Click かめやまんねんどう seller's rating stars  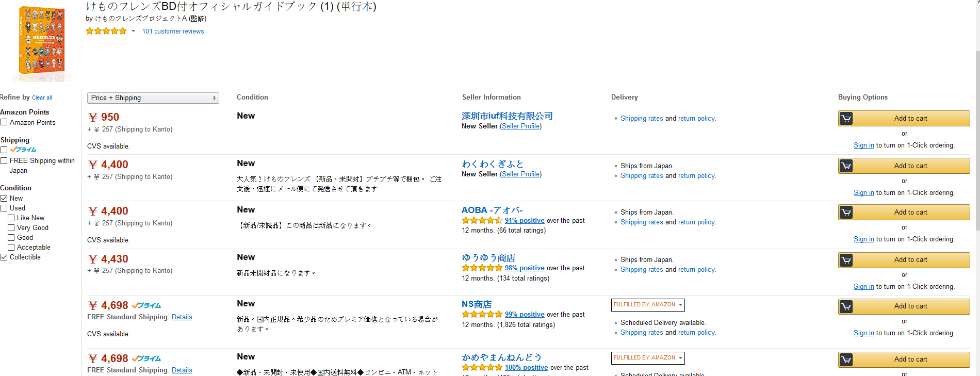482,367
